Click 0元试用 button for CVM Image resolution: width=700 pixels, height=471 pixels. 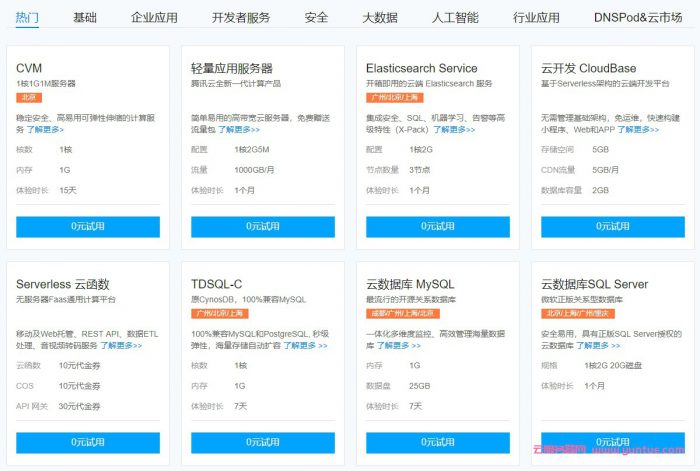coord(88,226)
